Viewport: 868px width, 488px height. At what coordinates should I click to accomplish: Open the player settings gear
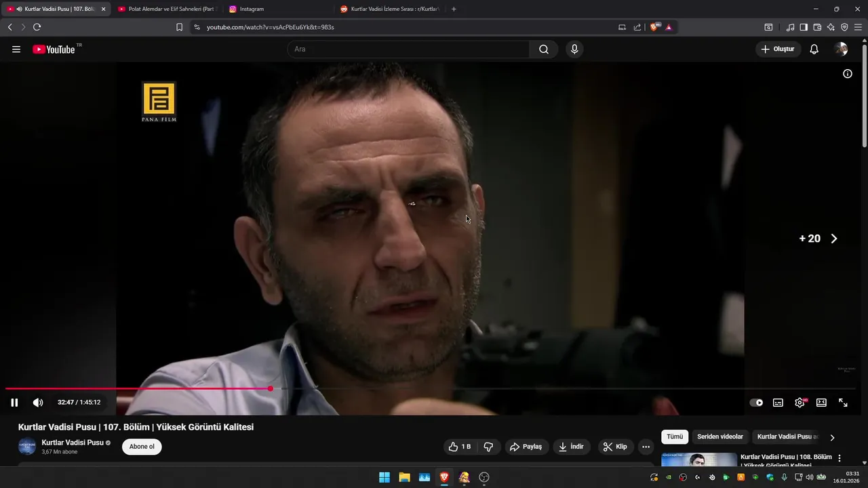click(x=800, y=403)
